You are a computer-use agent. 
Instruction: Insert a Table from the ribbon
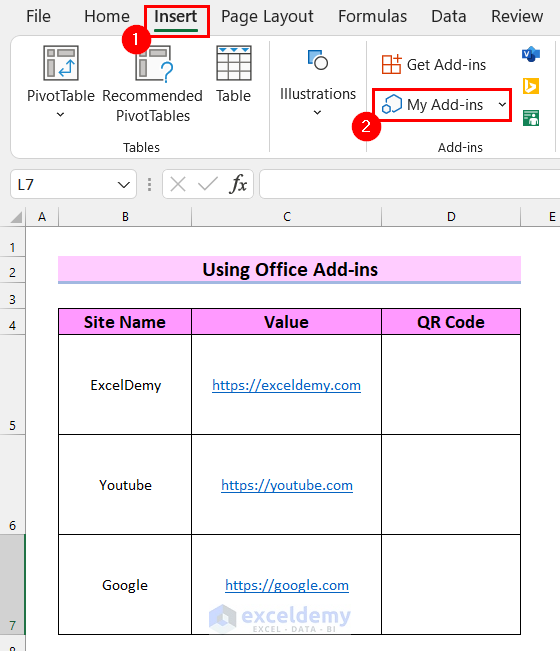234,74
